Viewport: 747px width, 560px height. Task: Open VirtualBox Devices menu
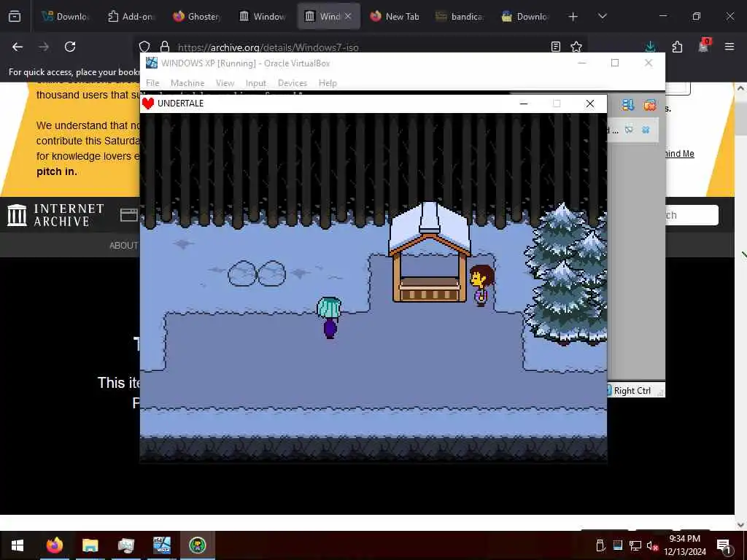(292, 83)
